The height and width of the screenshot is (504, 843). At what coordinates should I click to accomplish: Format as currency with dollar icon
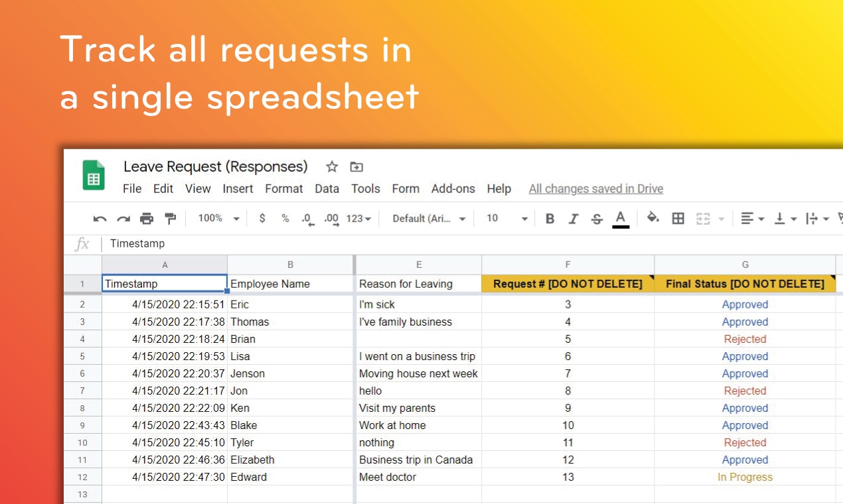pos(262,218)
